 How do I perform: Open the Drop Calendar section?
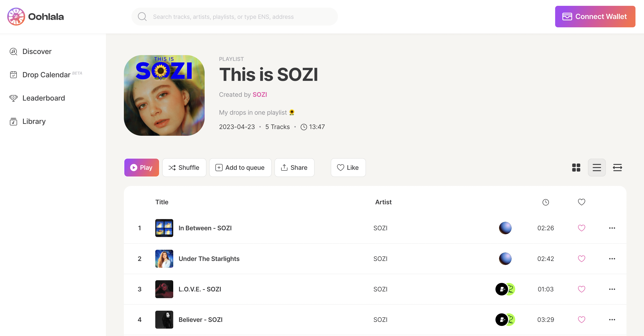(x=46, y=74)
